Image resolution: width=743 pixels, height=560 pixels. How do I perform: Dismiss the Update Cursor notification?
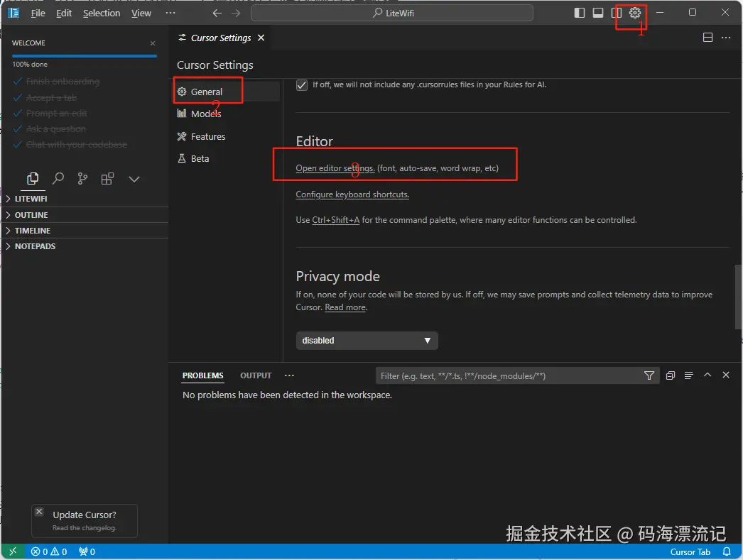[x=39, y=511]
